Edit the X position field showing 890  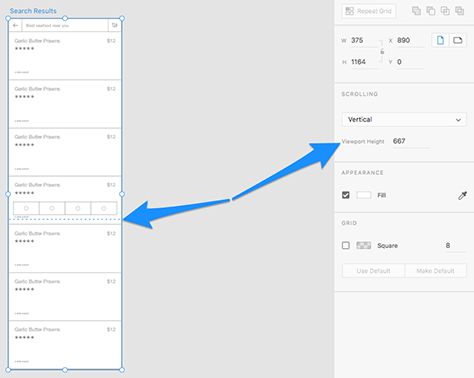(x=410, y=41)
